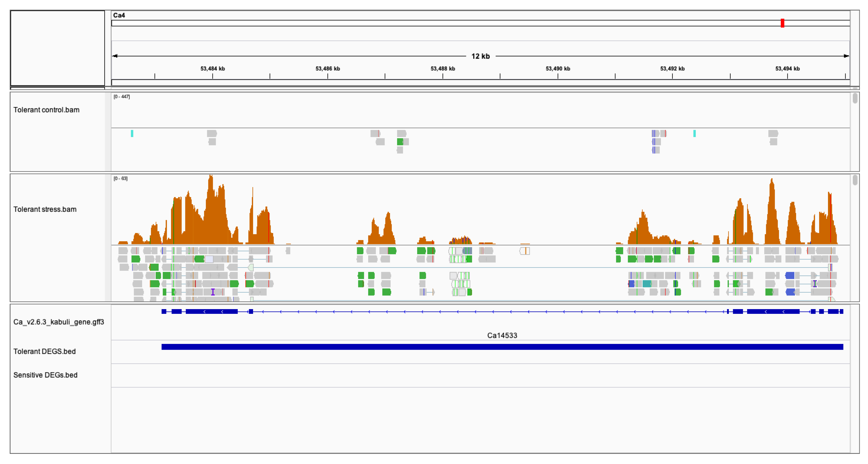
Task: Click the green read in Tolerant control track
Action: pyautogui.click(x=400, y=142)
